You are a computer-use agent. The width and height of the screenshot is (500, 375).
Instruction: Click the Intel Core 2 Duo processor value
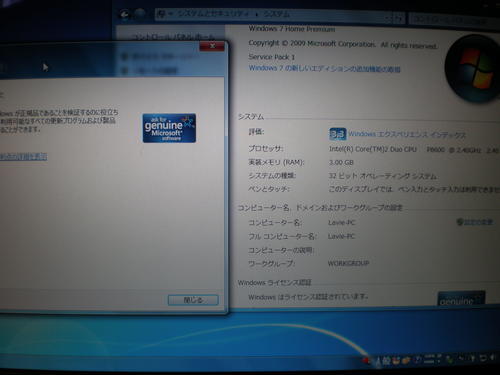pos(413,150)
